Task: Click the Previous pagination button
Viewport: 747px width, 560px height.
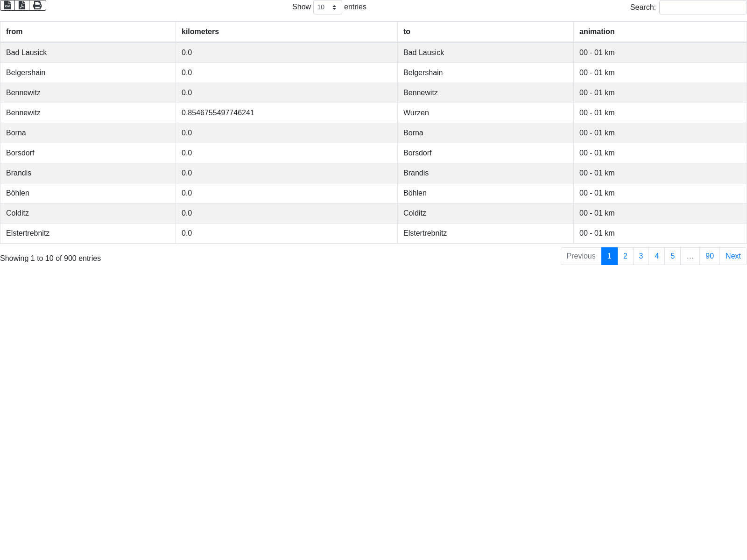Action: click(x=581, y=256)
